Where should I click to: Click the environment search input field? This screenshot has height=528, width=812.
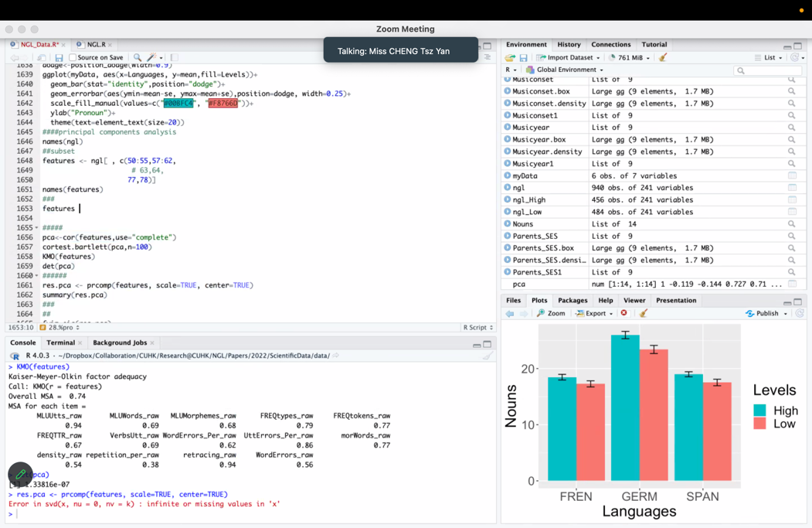768,70
